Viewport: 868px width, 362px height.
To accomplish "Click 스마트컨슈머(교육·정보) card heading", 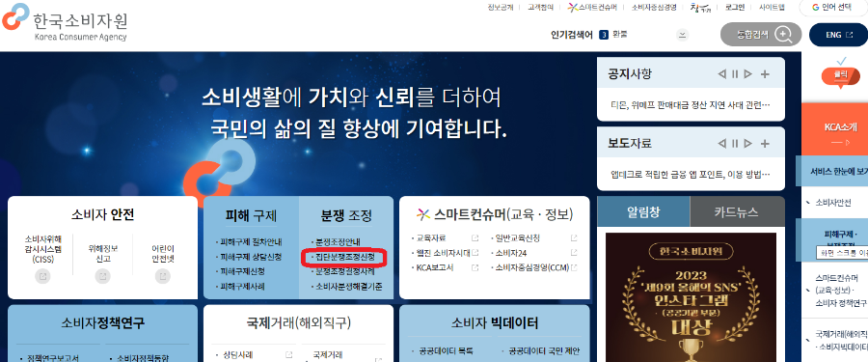I will (495, 214).
